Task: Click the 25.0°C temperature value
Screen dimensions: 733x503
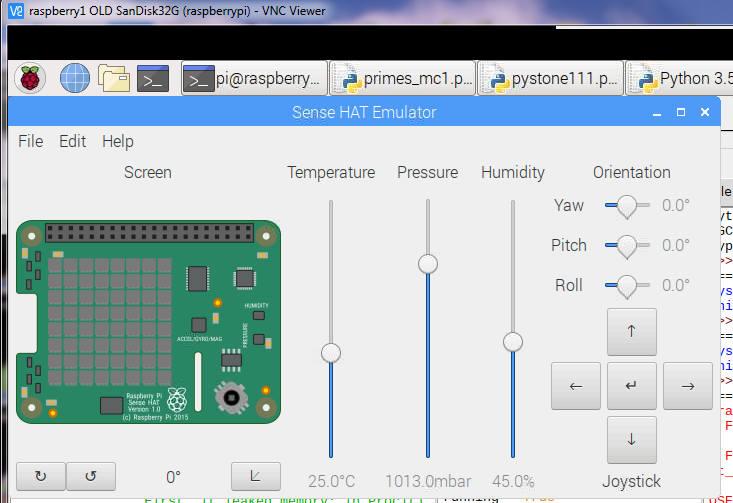Action: (331, 481)
